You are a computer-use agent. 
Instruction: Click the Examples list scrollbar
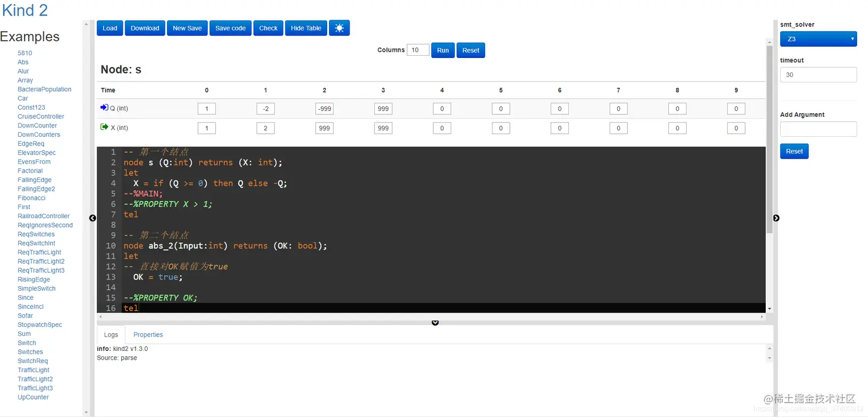click(86, 218)
